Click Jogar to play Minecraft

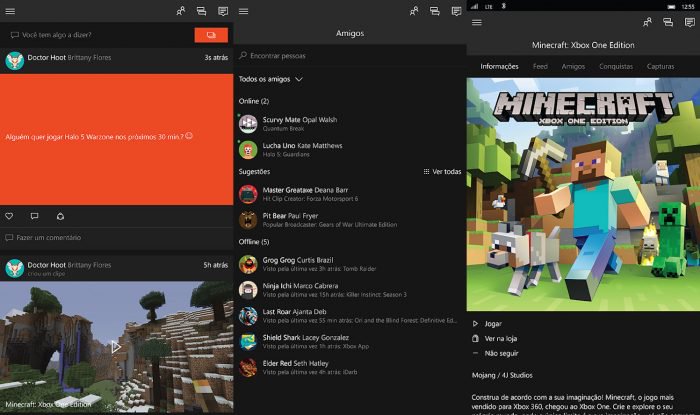487,324
